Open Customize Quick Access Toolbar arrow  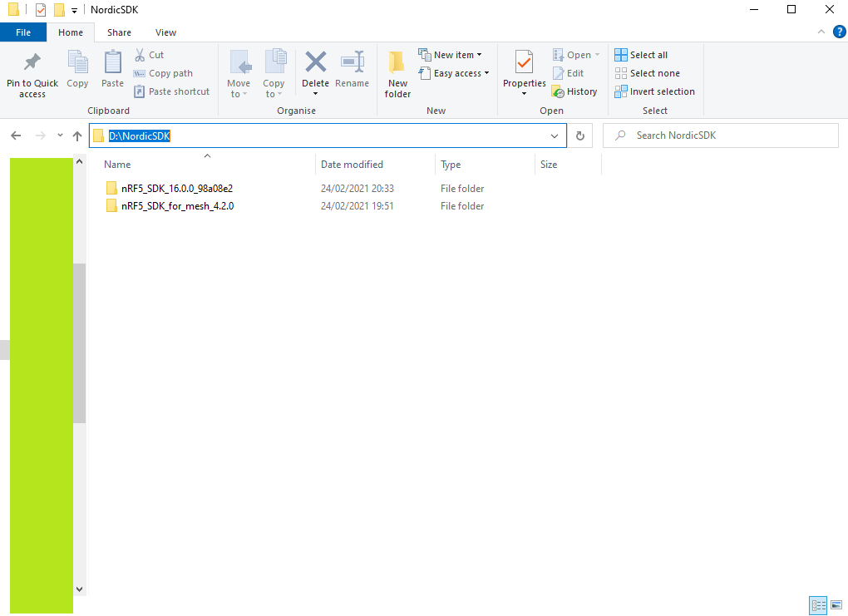click(x=74, y=10)
